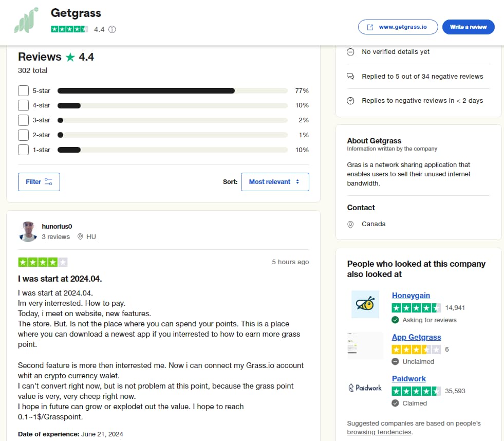The width and height of the screenshot is (504, 441).
Task: Open the Honeygain company link
Action: click(x=410, y=296)
